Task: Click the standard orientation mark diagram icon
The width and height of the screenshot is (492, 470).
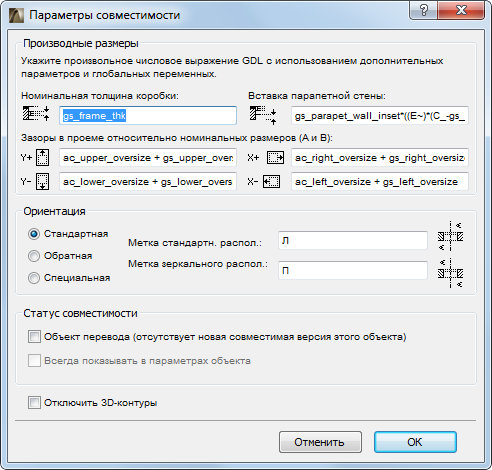Action: click(450, 236)
